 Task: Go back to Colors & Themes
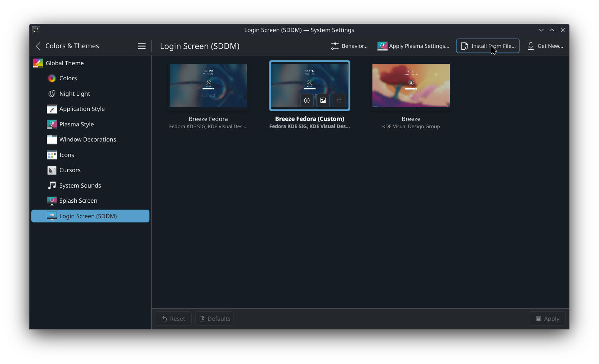pos(38,46)
